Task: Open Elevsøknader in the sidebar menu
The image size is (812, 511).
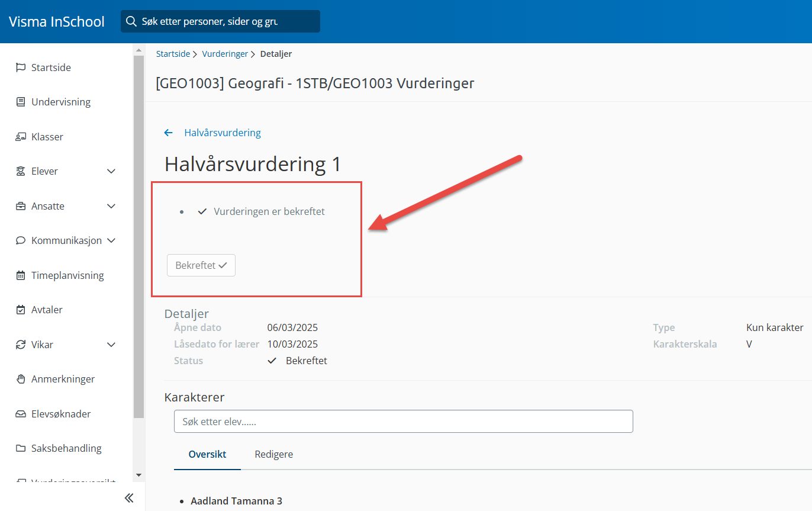Action: pyautogui.click(x=61, y=414)
